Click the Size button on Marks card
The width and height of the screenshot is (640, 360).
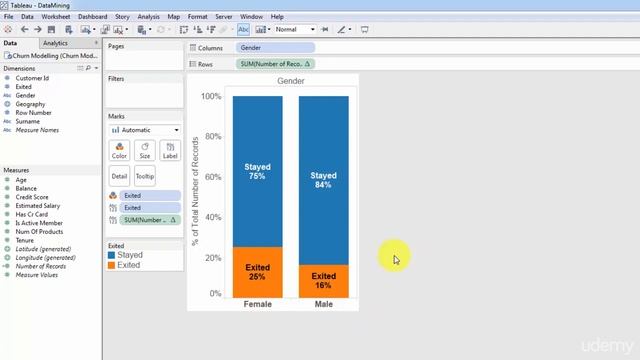tap(145, 151)
